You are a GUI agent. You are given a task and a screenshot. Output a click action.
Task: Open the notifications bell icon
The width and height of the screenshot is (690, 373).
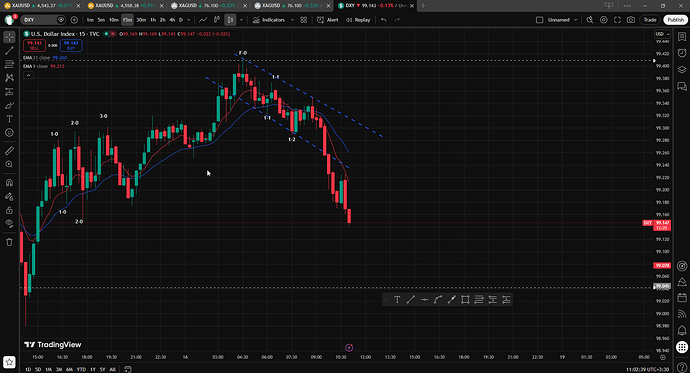click(x=682, y=330)
